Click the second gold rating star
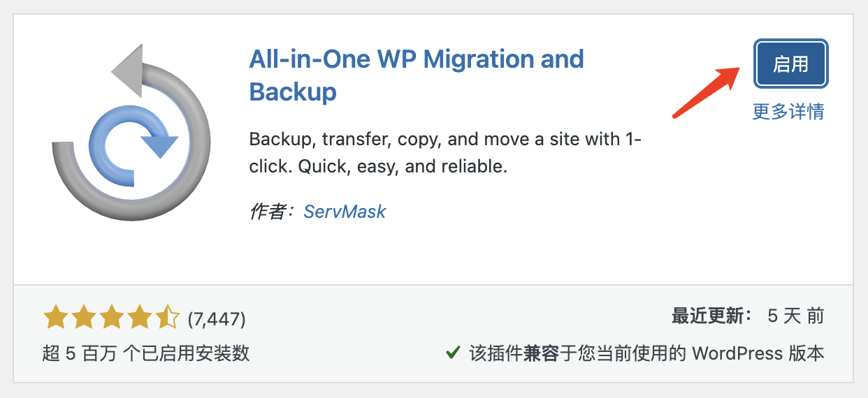The image size is (868, 398). (83, 318)
